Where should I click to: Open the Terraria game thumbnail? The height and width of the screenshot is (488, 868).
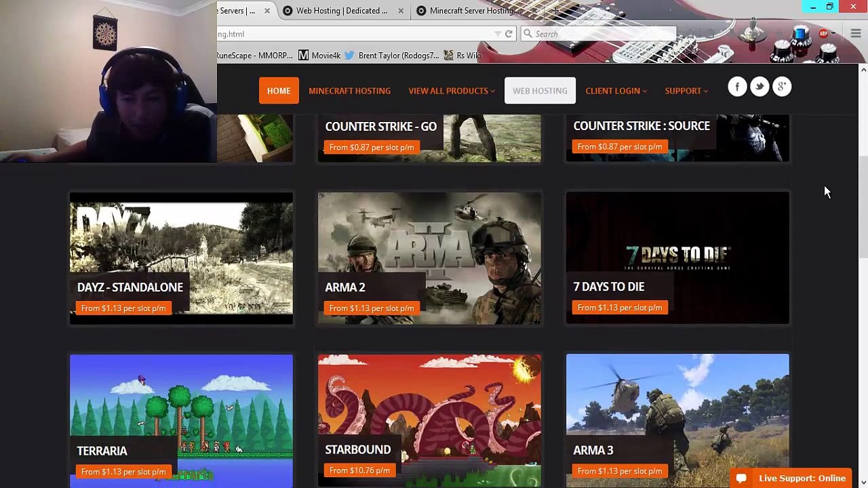pos(181,420)
